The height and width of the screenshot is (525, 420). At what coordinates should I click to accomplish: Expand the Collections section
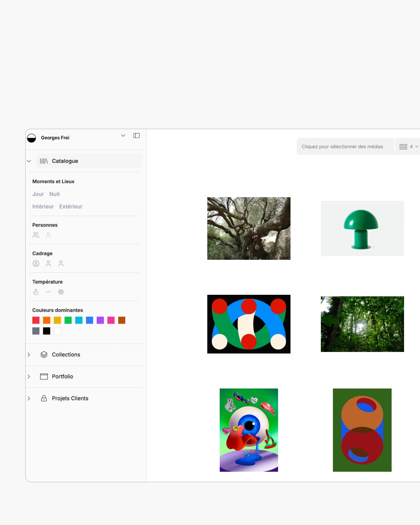point(29,355)
